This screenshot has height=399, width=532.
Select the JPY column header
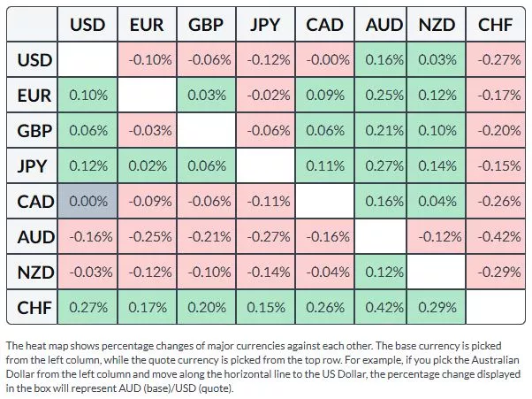[x=265, y=25]
